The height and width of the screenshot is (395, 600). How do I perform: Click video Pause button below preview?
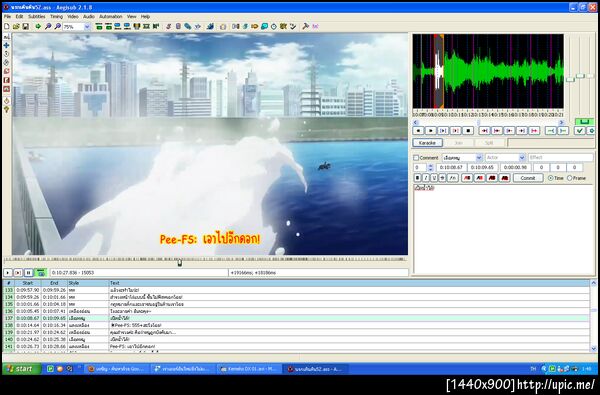(28, 273)
